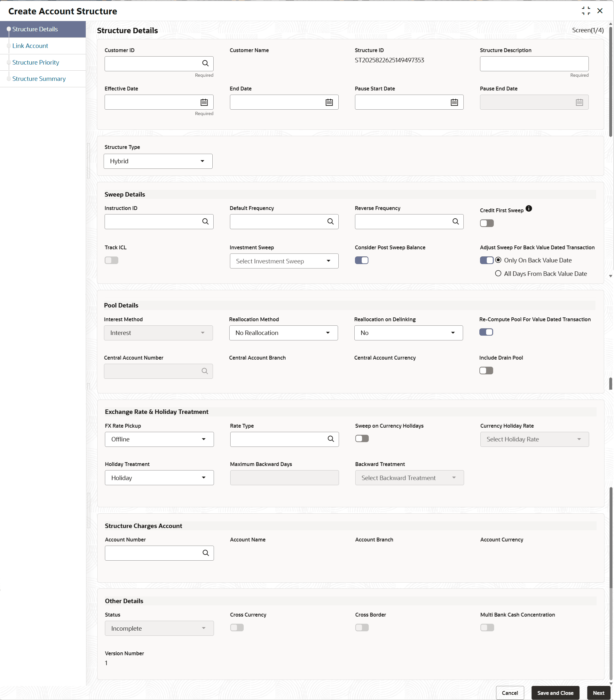Select All Days From Back Value Date

point(498,273)
